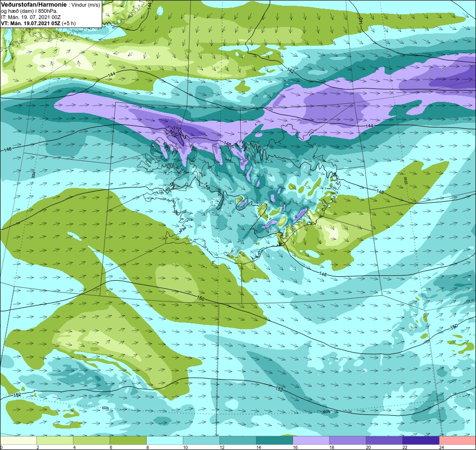
Task: Choose the 14–16 m/s dark teal swatch
Action: [x=275, y=440]
